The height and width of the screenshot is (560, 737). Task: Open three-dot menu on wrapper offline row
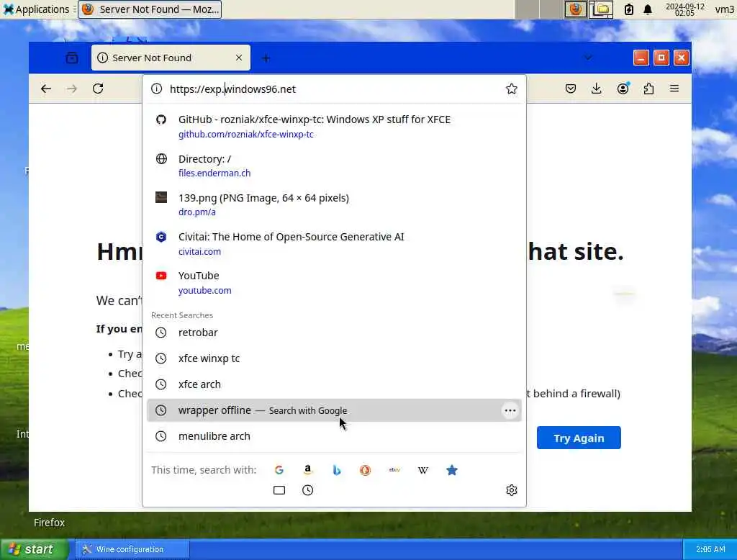coord(510,410)
